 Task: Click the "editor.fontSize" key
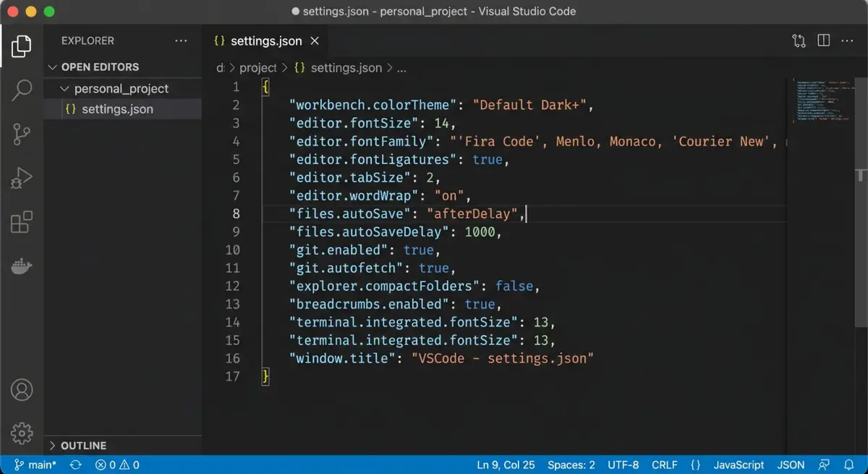point(354,123)
